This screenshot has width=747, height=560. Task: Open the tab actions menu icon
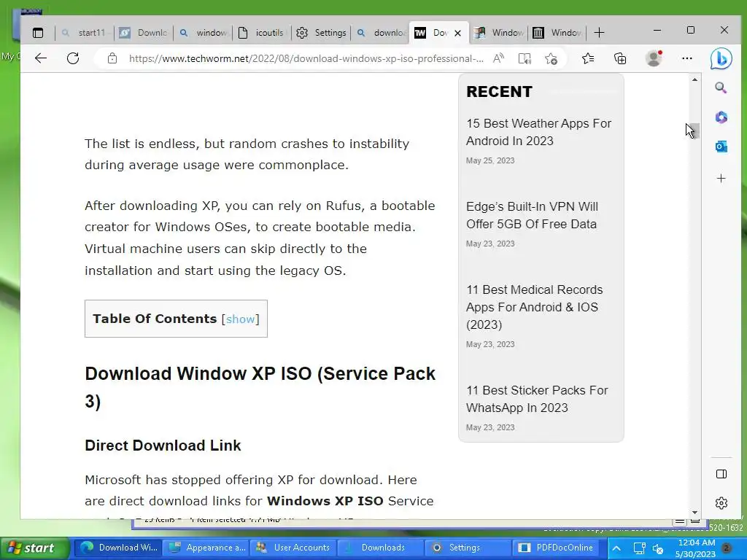pyautogui.click(x=38, y=33)
